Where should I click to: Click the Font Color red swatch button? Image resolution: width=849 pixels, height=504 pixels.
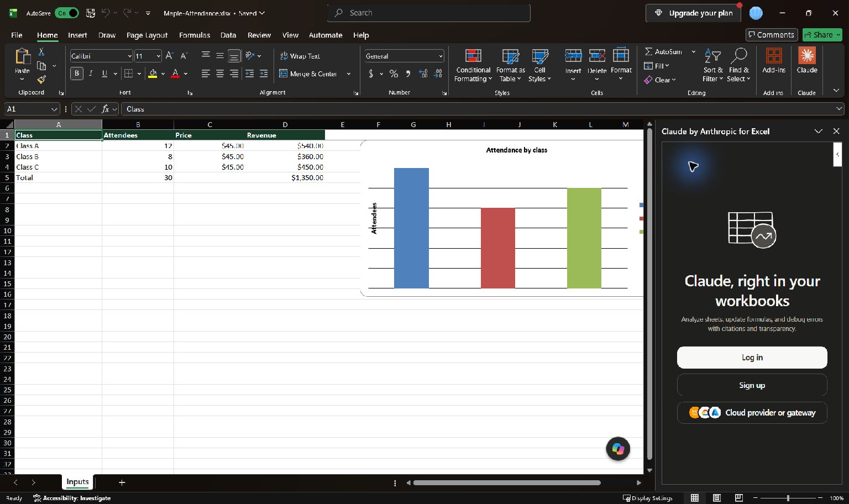[x=175, y=73]
